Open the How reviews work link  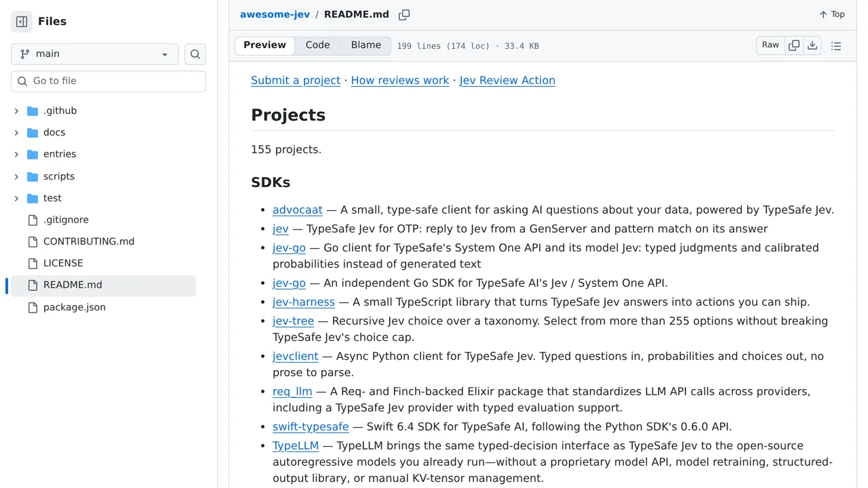tap(400, 80)
